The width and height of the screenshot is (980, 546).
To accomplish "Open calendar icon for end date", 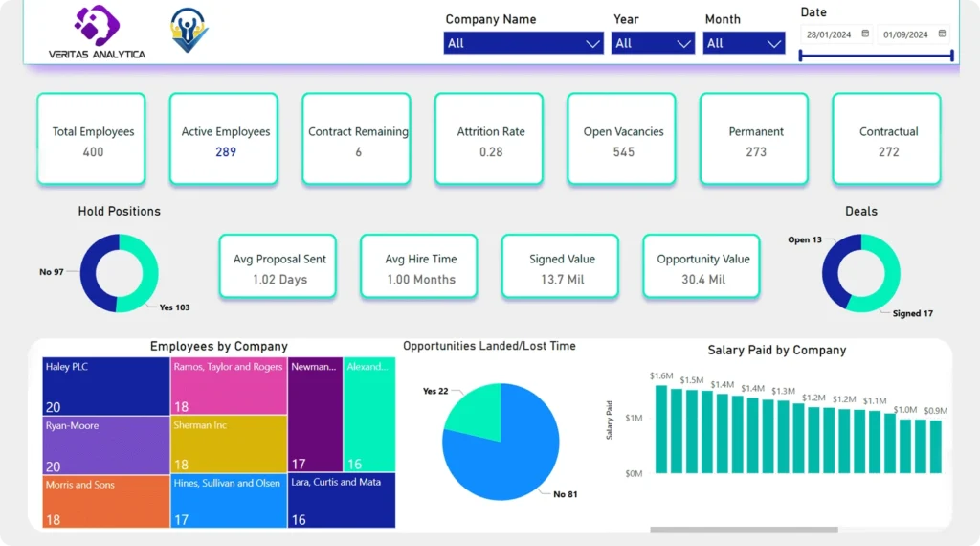I will click(942, 34).
